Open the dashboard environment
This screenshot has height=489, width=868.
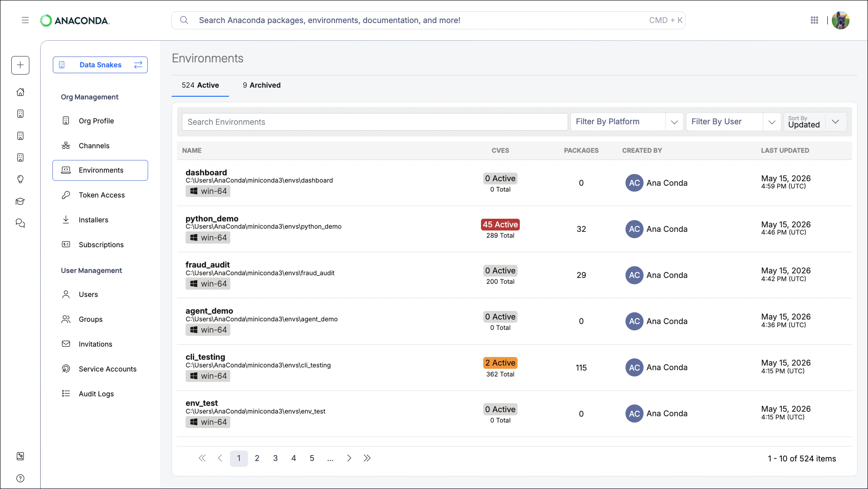pyautogui.click(x=206, y=173)
